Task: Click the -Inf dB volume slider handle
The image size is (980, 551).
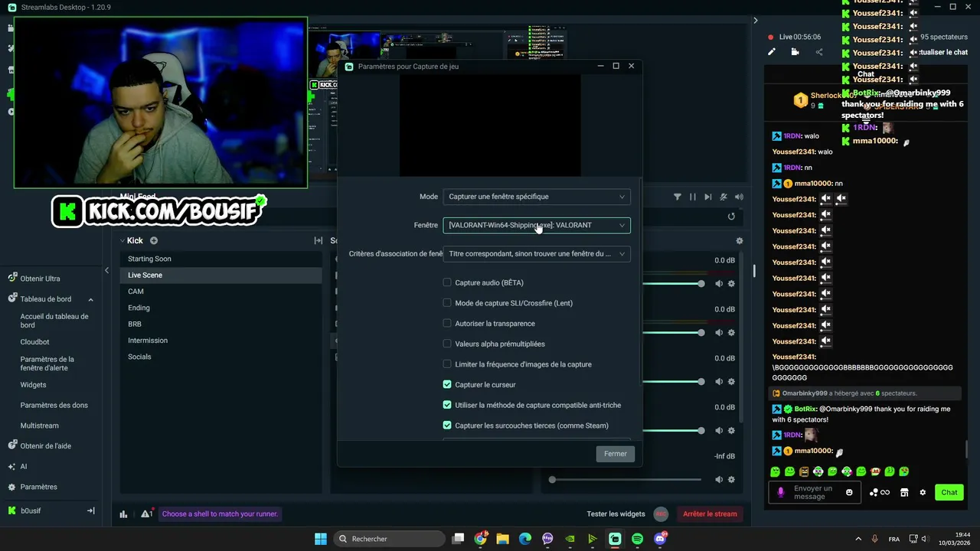Action: [x=552, y=480]
